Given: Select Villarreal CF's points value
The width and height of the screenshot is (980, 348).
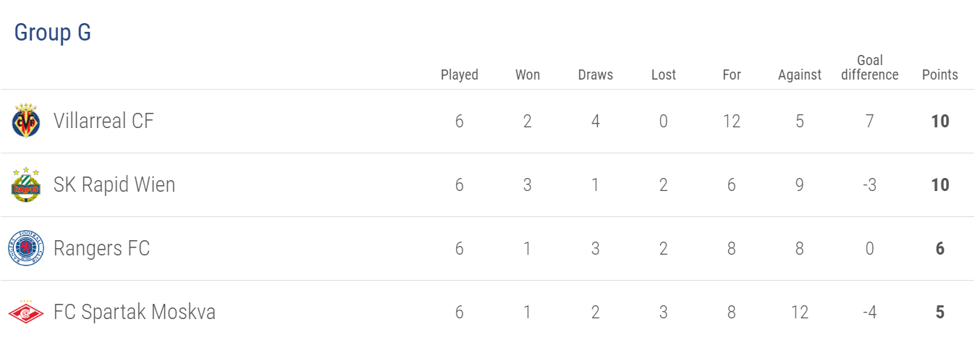Looking at the screenshot, I should click(940, 121).
